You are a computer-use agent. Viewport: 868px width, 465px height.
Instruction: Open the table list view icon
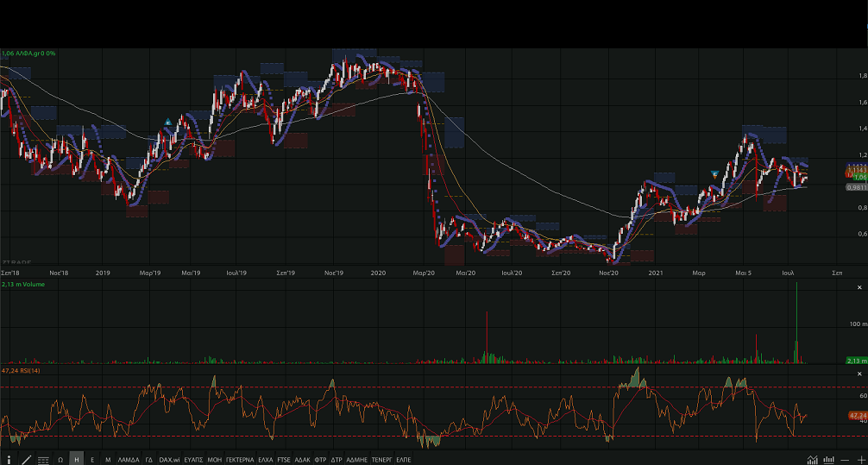click(43, 460)
